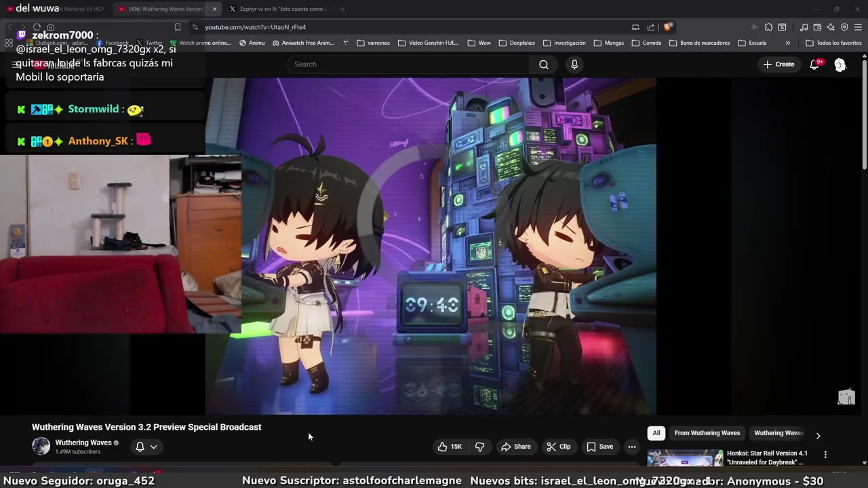Open the media control music note icon
Screen dimensions: 868x488
pyautogui.click(x=804, y=27)
